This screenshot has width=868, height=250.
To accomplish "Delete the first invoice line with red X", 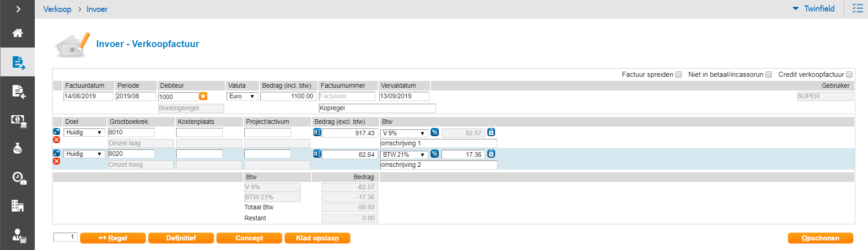I will coord(57,140).
